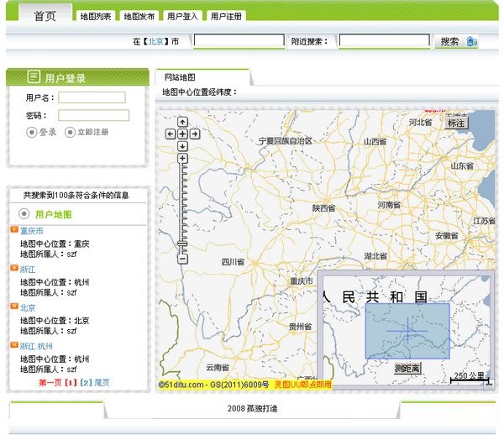
Task: Open the 重庆市 map result
Action: (32, 231)
